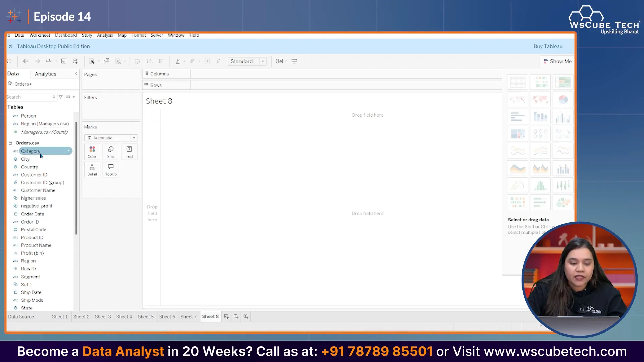This screenshot has height=362, width=644.
Task: Open the view options dropdown beside filter
Action: click(70, 97)
